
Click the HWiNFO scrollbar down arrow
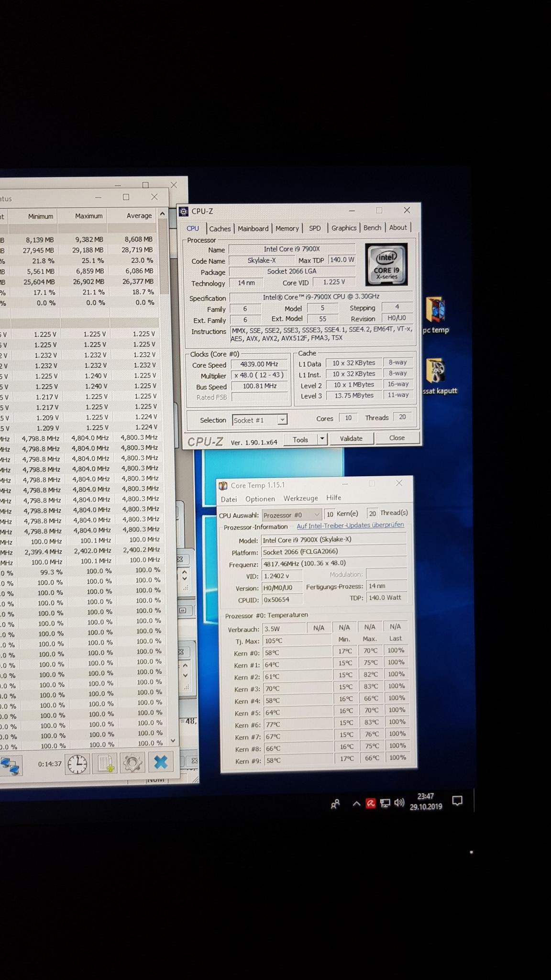tap(173, 740)
